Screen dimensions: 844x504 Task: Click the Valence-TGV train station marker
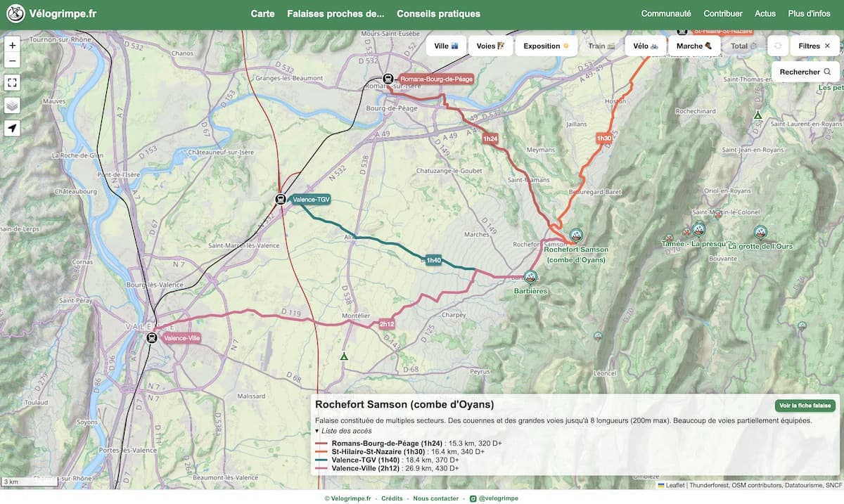pyautogui.click(x=280, y=199)
